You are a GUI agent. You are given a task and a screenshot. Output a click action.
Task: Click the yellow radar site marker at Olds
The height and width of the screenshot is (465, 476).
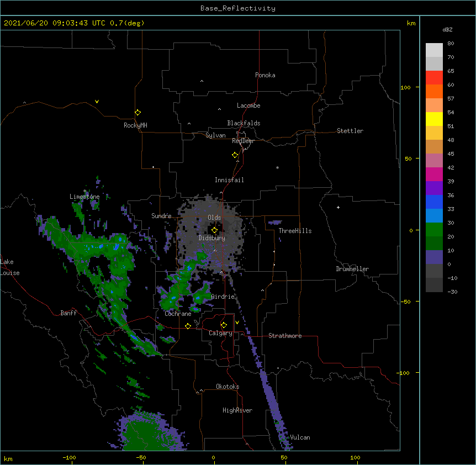[x=214, y=230]
